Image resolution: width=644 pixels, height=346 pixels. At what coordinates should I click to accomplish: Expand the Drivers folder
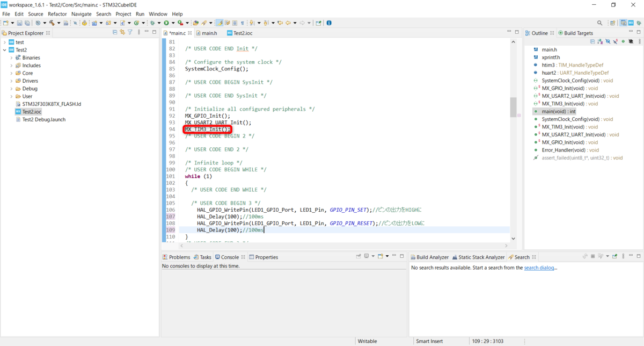point(11,81)
